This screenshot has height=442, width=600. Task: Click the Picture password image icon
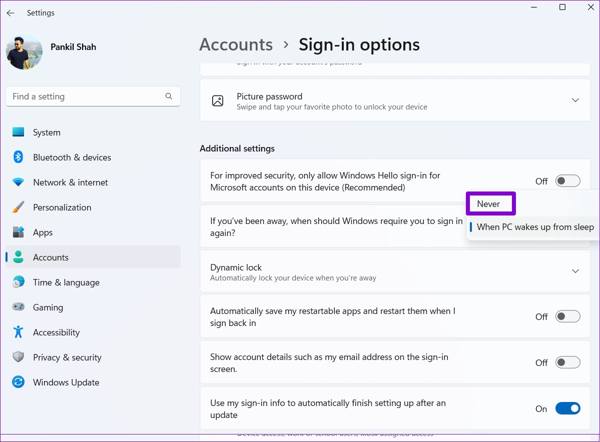[x=218, y=101]
